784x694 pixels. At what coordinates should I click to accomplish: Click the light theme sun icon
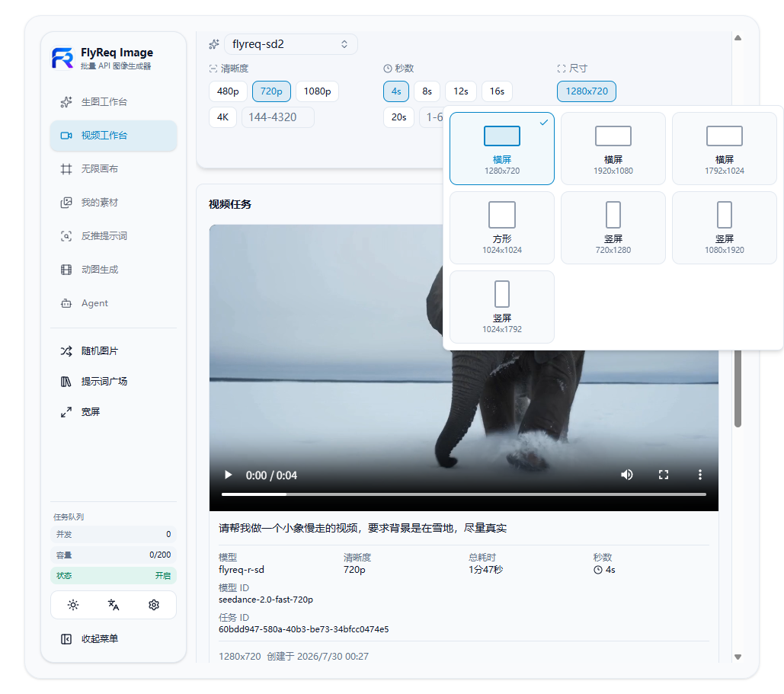coord(73,605)
